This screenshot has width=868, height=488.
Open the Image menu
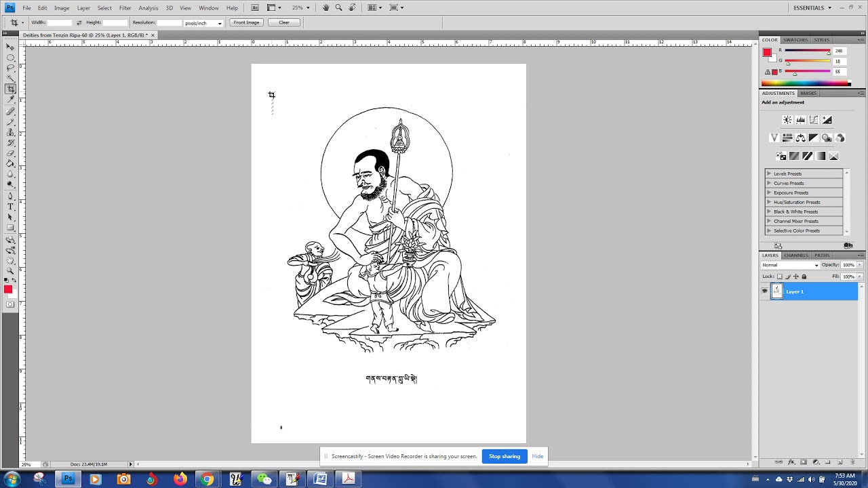pyautogui.click(x=62, y=8)
